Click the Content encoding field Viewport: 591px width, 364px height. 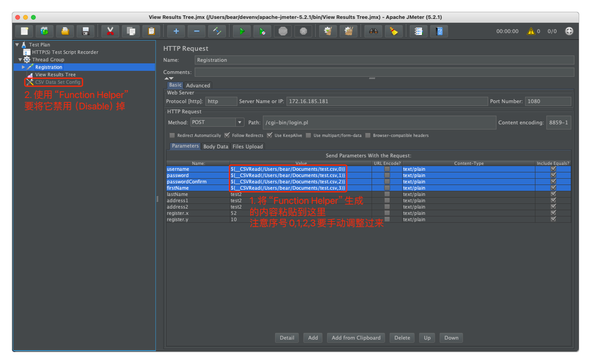(559, 122)
